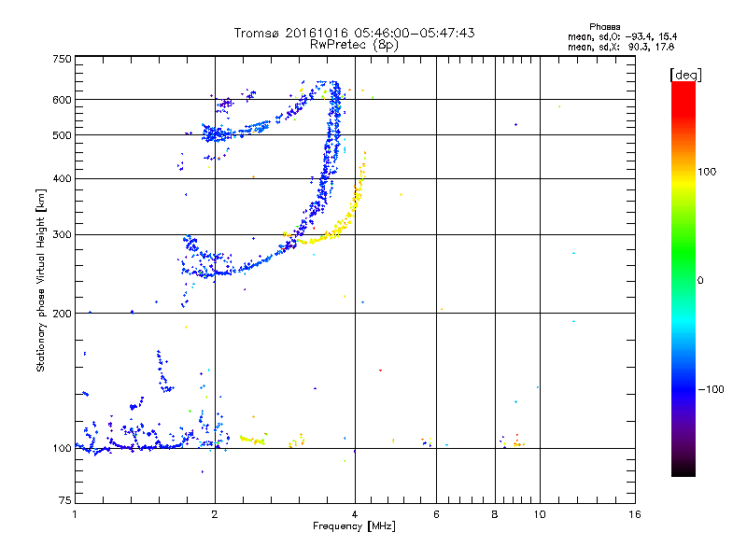Image resolution: width=747 pixels, height=560 pixels.
Task: Click the 'mean, sd,O: -93.4, 15.4' line
Action: [622, 36]
